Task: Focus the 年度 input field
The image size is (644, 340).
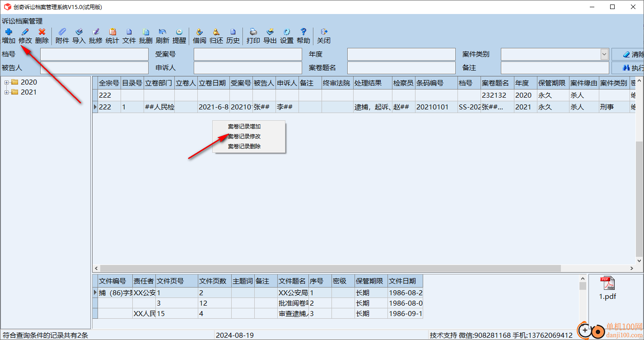Action: pos(401,54)
